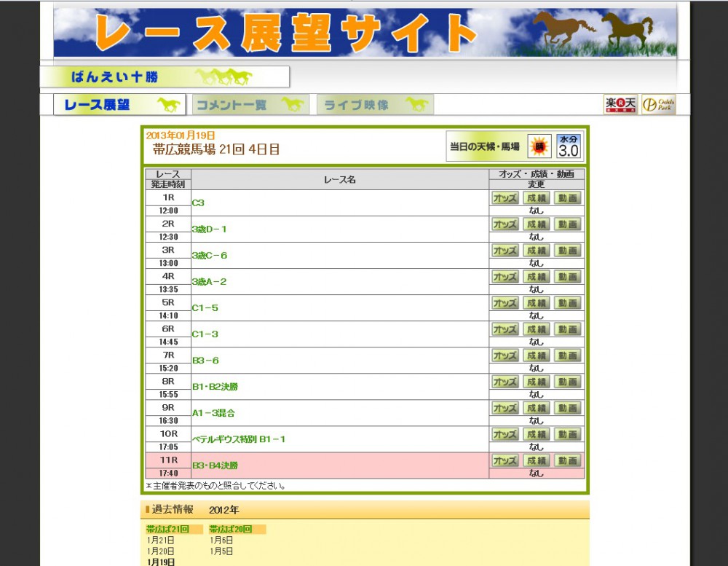The width and height of the screenshot is (728, 566).
Task: Go to 1月21日 past information
Action: [x=160, y=541]
